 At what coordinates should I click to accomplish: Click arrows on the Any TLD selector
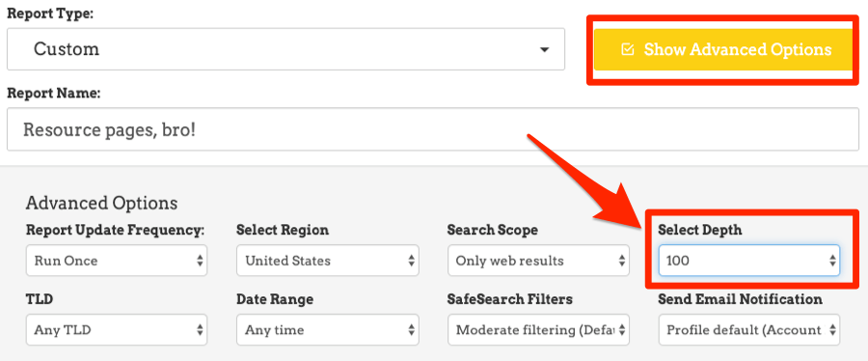(x=200, y=330)
